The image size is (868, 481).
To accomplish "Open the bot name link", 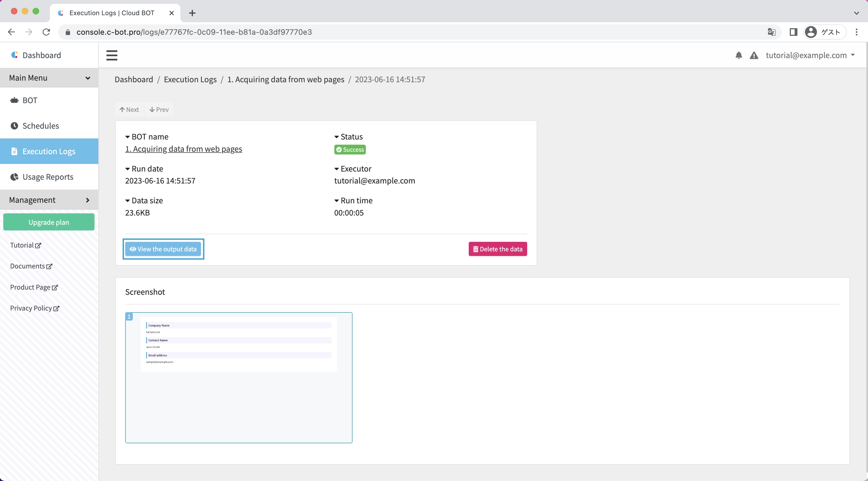I will (183, 149).
